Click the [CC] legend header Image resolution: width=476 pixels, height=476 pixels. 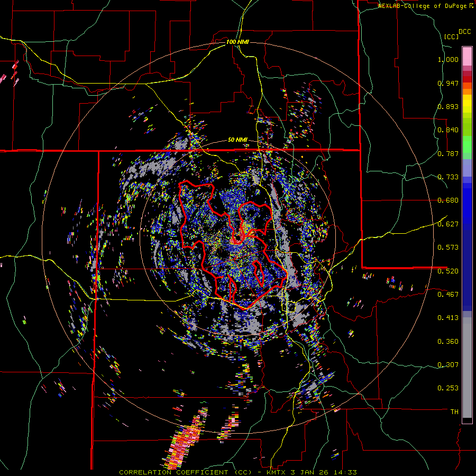pyautogui.click(x=451, y=36)
